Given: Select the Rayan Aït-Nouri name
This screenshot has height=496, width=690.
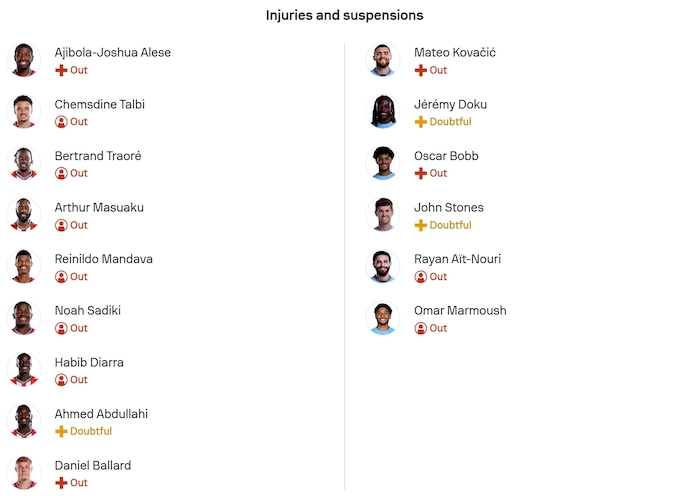Looking at the screenshot, I should point(457,259).
